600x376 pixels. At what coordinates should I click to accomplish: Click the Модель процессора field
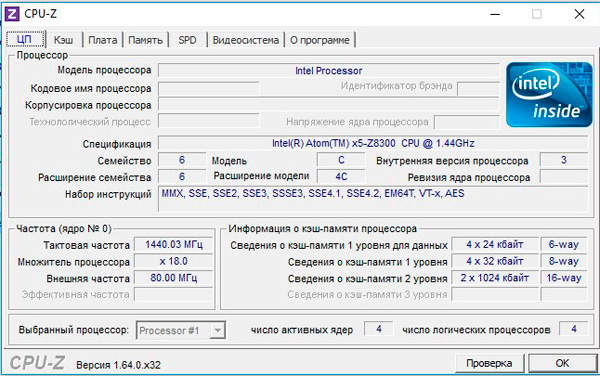pyautogui.click(x=329, y=71)
